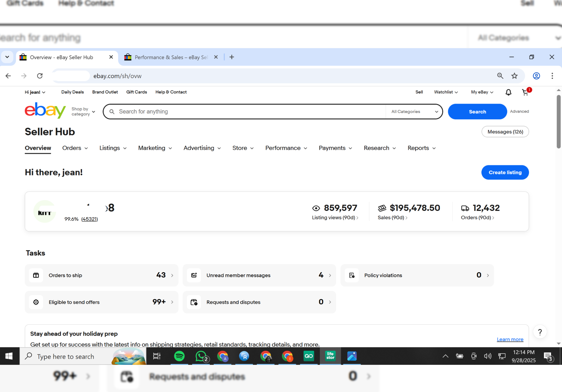Reload the page with refresh icon
The image size is (562, 392).
pos(40,76)
